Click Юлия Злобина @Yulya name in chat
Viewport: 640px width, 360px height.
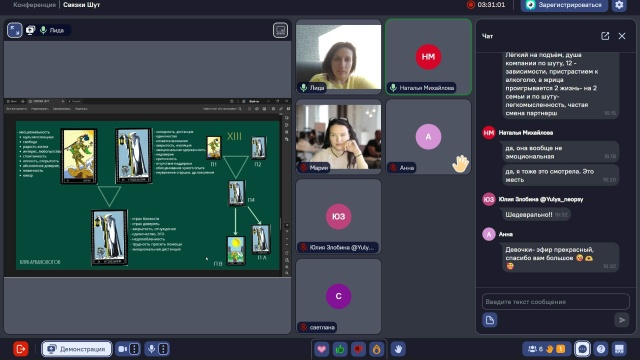pos(541,199)
